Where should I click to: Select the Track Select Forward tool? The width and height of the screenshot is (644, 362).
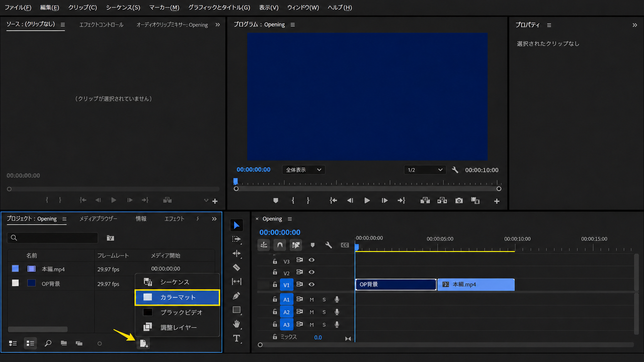[236, 239]
